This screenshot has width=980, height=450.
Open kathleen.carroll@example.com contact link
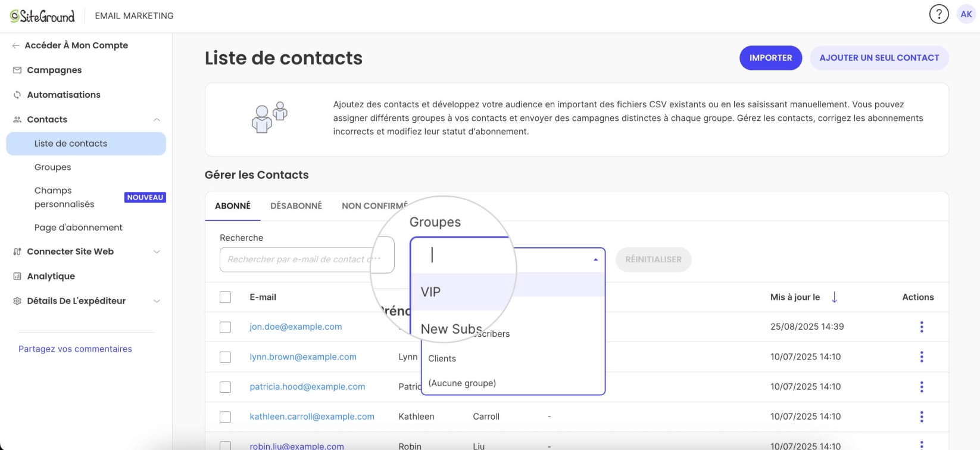click(312, 417)
